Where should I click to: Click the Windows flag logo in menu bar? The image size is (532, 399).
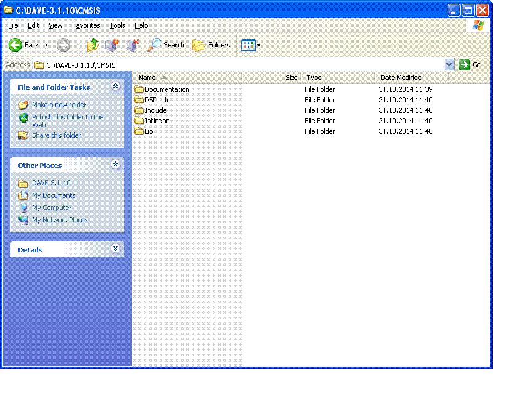478,25
